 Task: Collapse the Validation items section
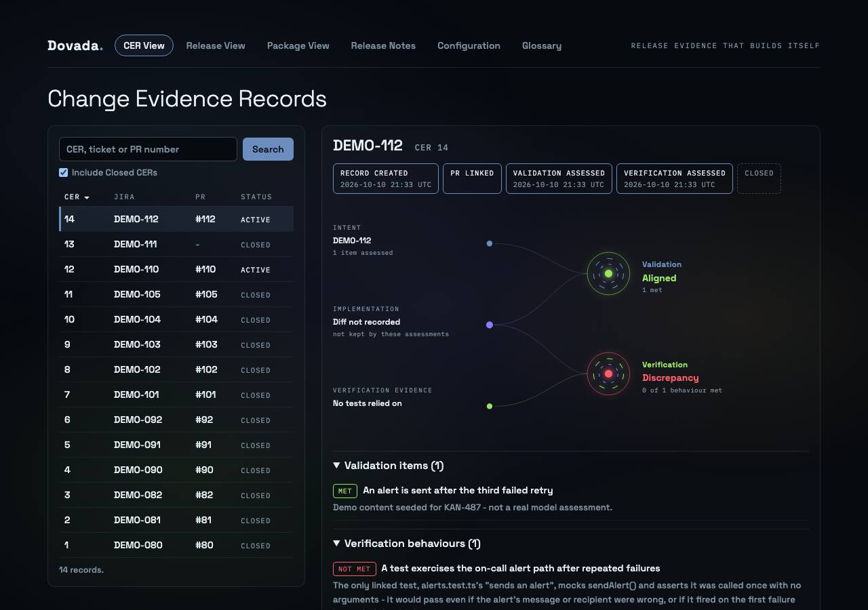click(388, 466)
